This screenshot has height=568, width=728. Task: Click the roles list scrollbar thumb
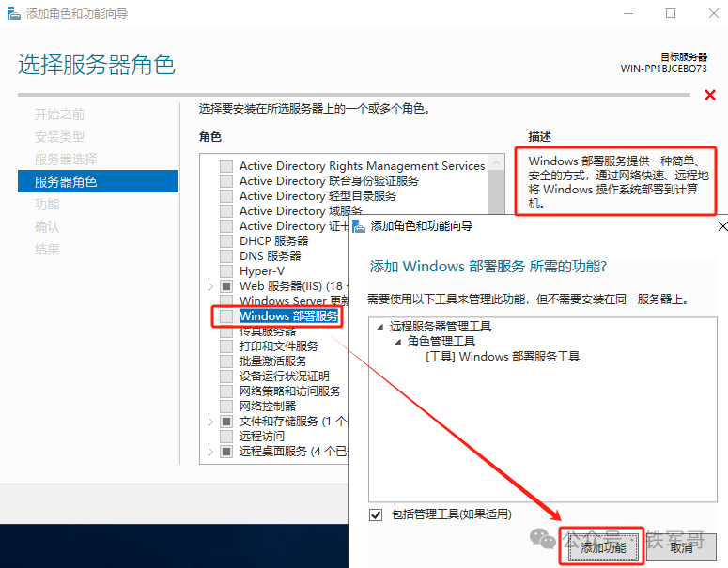point(496,192)
